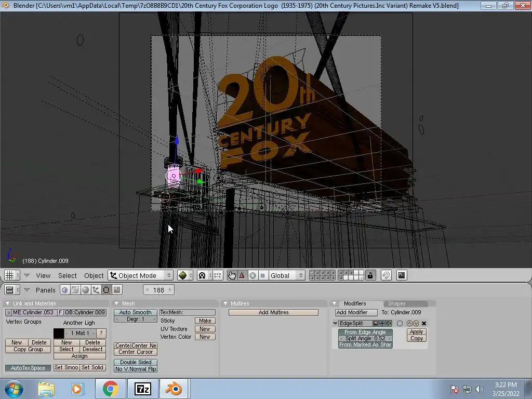Image resolution: width=532 pixels, height=399 pixels.
Task: Click the layer lock icon in 3D header
Action: click(370, 275)
